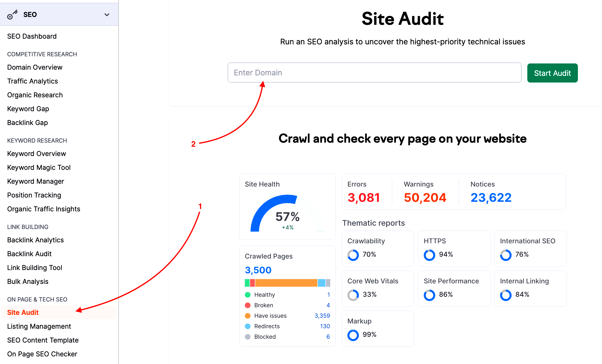This screenshot has width=602, height=364.
Task: Click the orange Have issues bar segment
Action: (286, 283)
